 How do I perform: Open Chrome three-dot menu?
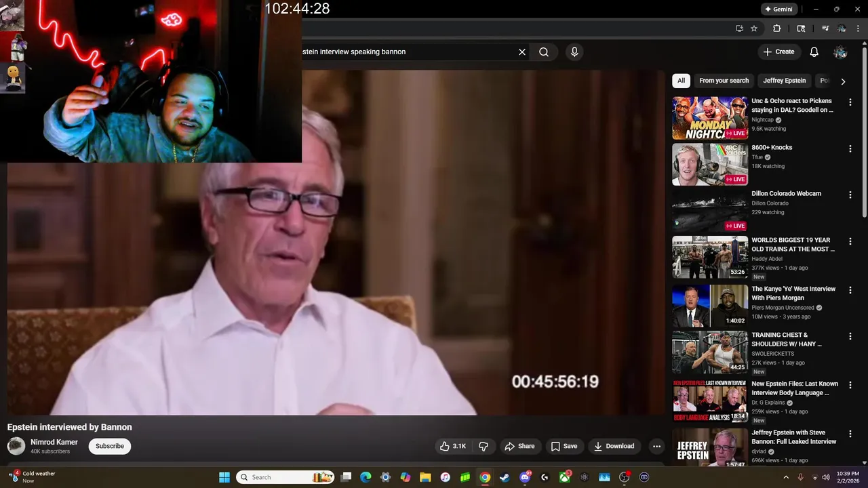859,28
